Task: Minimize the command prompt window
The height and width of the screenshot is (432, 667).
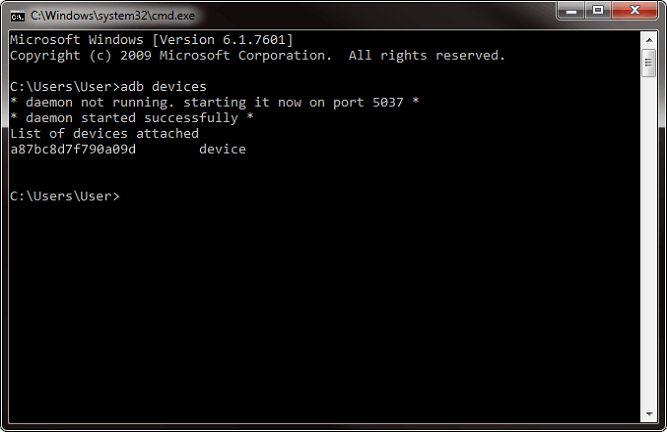Action: click(x=571, y=10)
